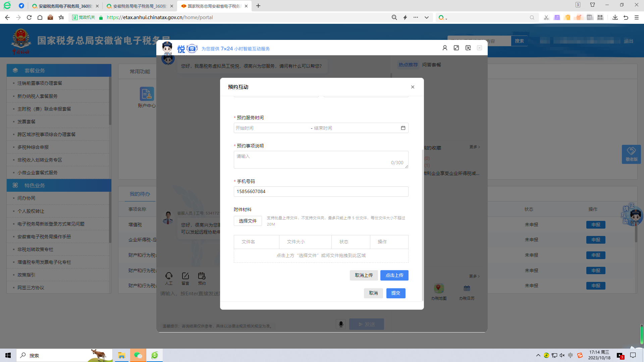Open the 办税地图 map icon

coord(439,288)
